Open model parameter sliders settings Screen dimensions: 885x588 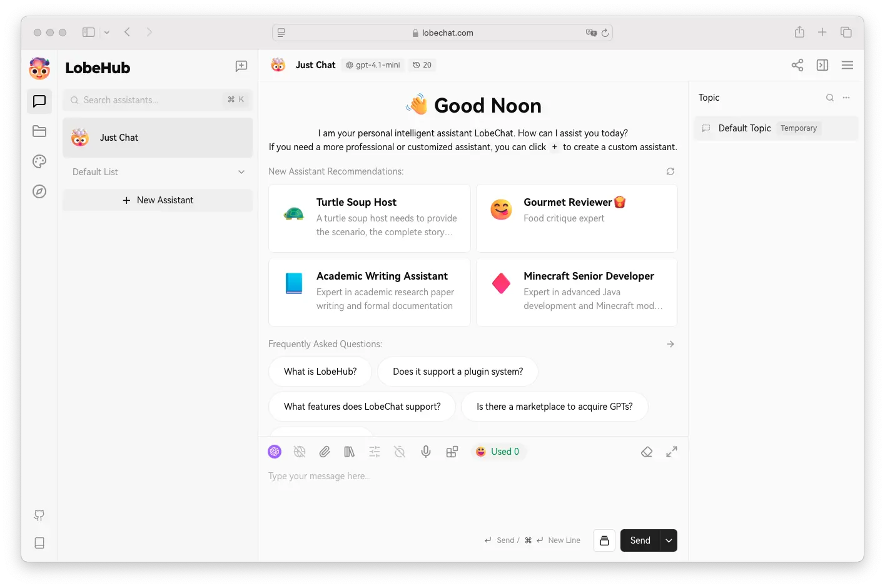(375, 452)
